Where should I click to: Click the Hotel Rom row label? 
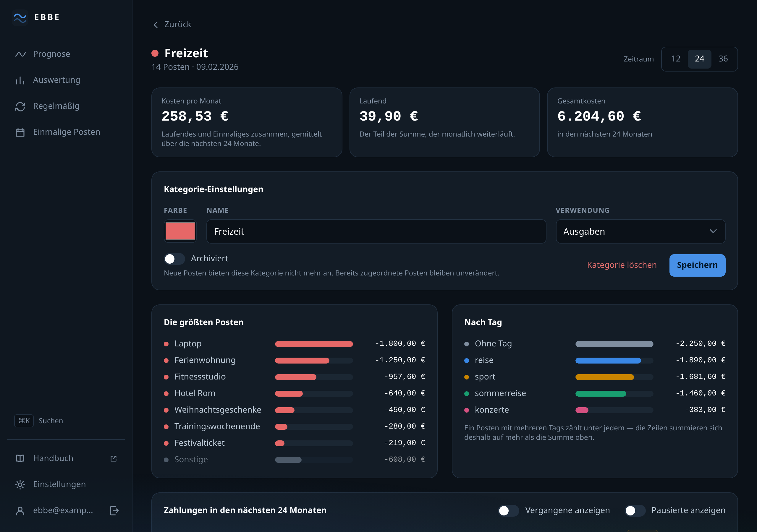pyautogui.click(x=195, y=393)
